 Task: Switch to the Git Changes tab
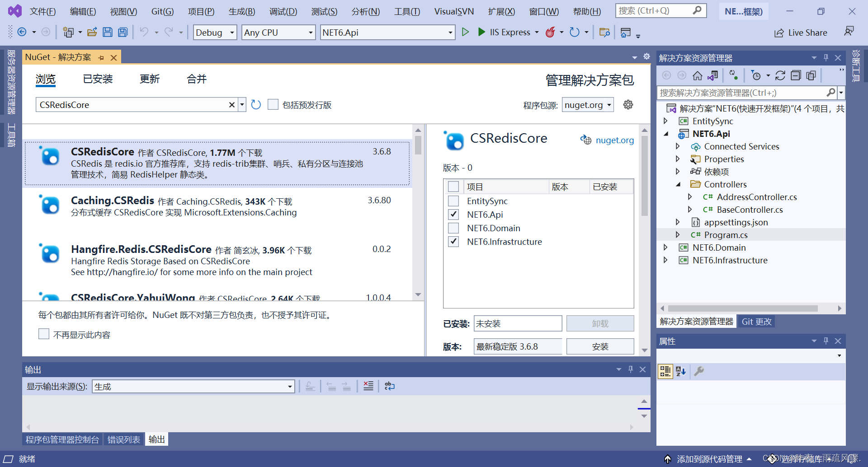click(756, 322)
